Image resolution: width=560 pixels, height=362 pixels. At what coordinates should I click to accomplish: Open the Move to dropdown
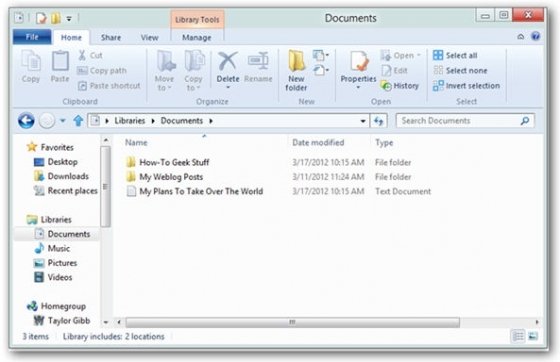point(165,71)
